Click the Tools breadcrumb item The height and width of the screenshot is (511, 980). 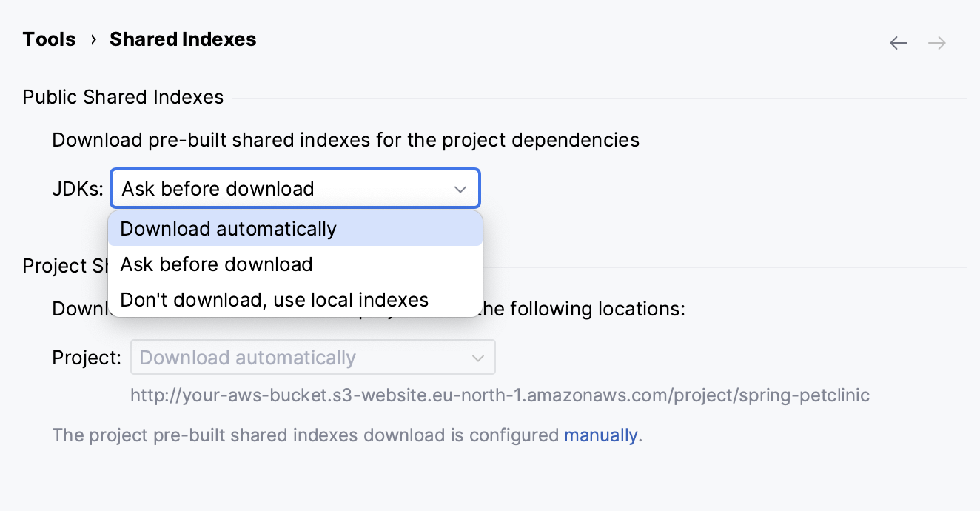pyautogui.click(x=49, y=39)
